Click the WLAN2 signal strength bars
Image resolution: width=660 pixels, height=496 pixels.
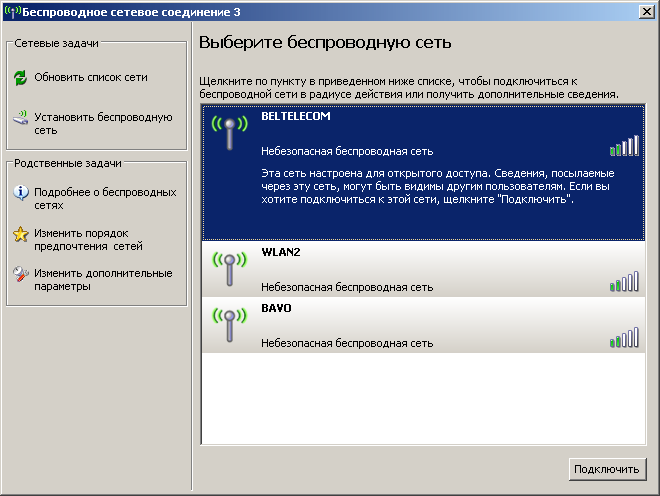624,282
